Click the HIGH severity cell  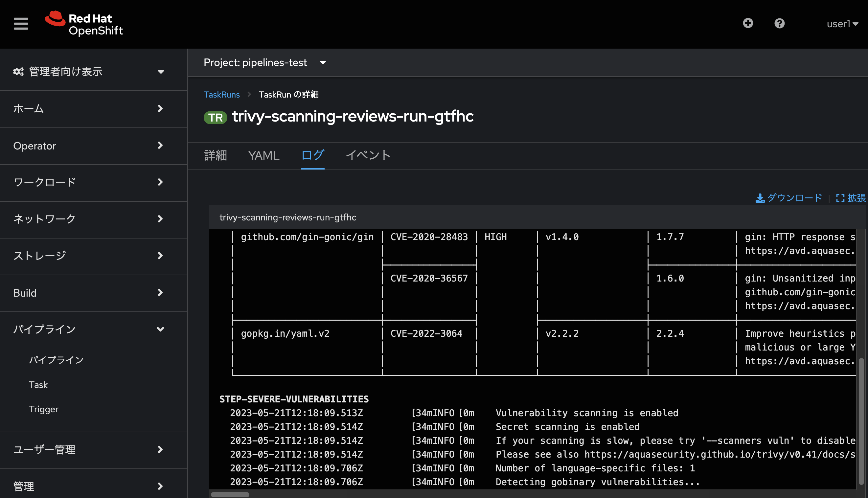point(495,237)
